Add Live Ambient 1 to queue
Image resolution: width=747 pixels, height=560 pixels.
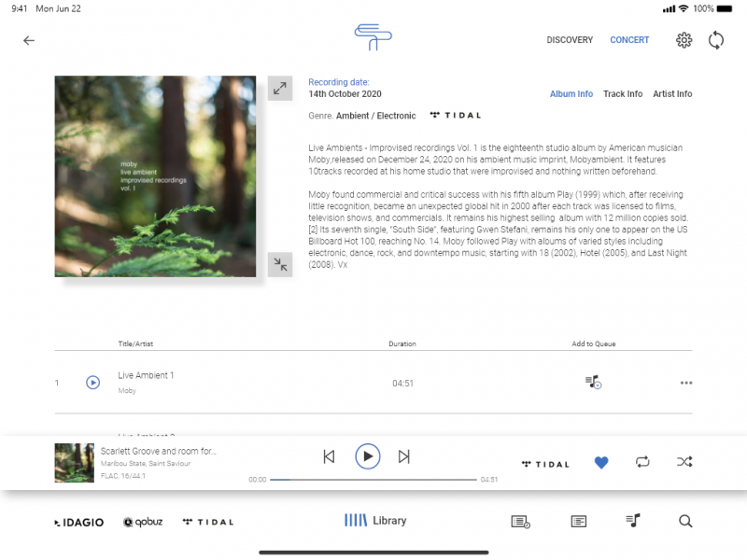pyautogui.click(x=593, y=383)
